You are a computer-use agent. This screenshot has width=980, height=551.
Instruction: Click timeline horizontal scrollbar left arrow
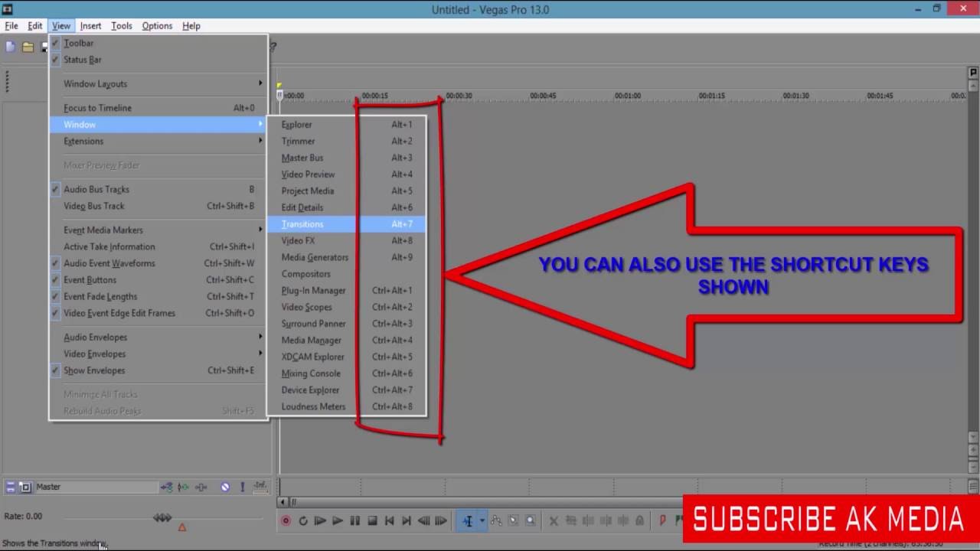[x=284, y=502]
